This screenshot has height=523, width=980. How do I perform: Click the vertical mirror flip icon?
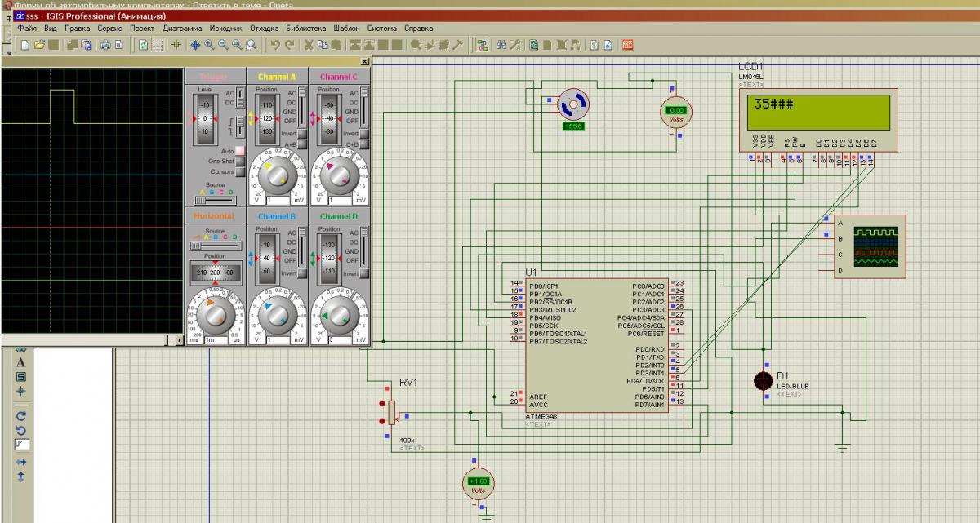point(21,476)
